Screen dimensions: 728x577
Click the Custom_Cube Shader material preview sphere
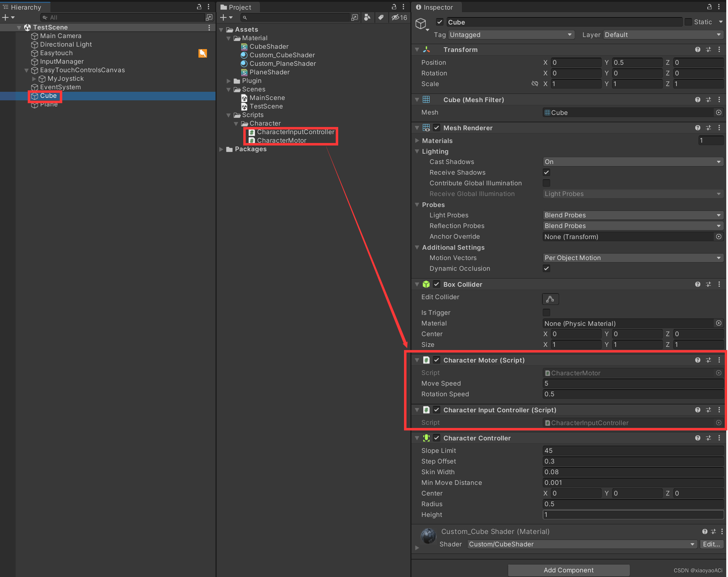coord(428,536)
